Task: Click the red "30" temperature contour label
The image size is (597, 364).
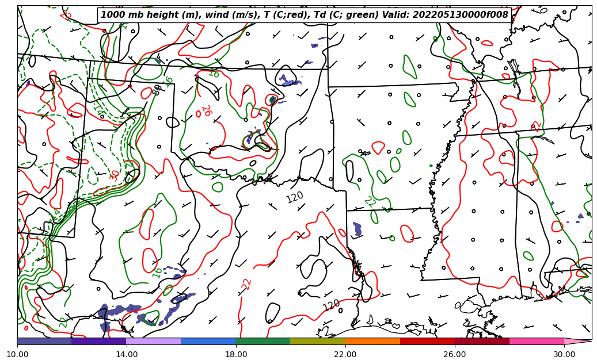Action: pyautogui.click(x=115, y=175)
